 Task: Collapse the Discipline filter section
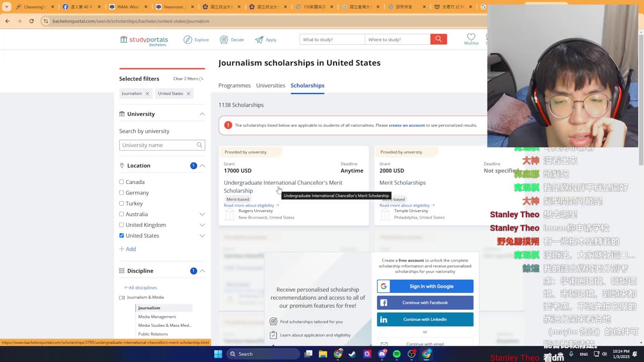[x=202, y=271]
